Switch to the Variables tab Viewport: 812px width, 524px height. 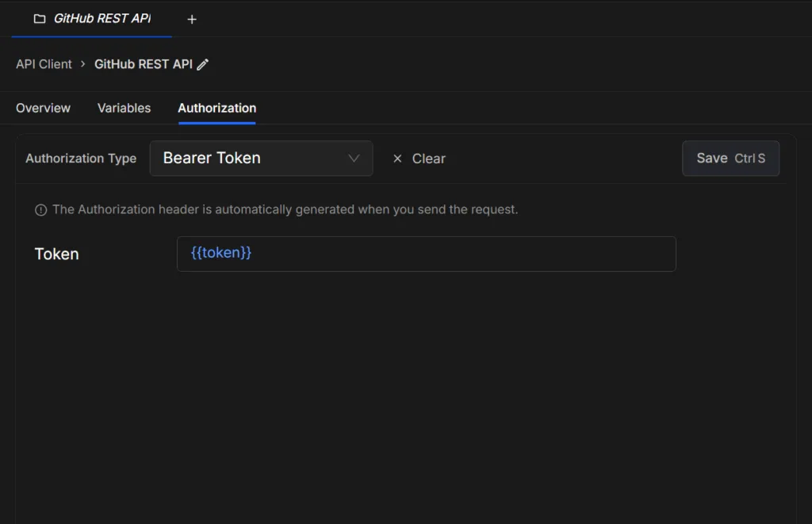(x=124, y=108)
